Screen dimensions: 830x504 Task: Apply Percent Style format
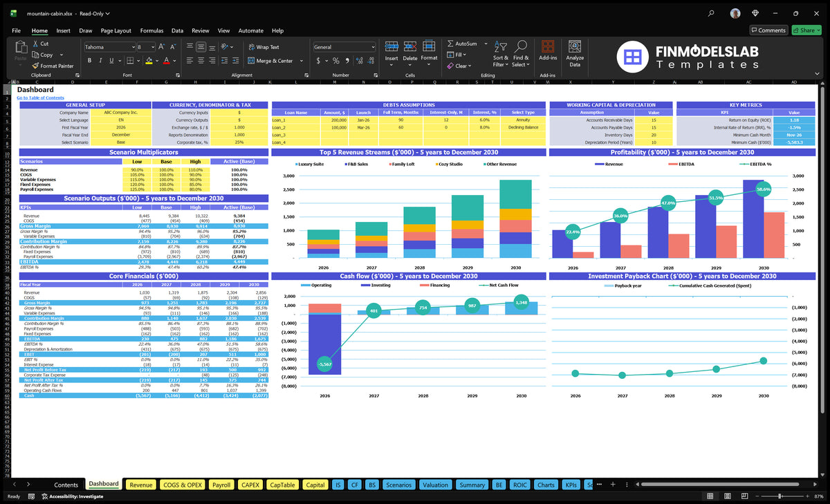[336, 61]
